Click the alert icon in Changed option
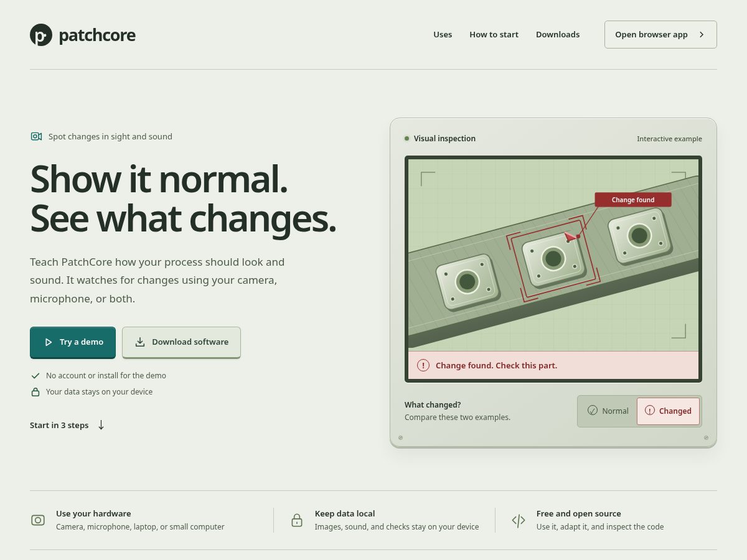Image resolution: width=747 pixels, height=560 pixels. 650,411
